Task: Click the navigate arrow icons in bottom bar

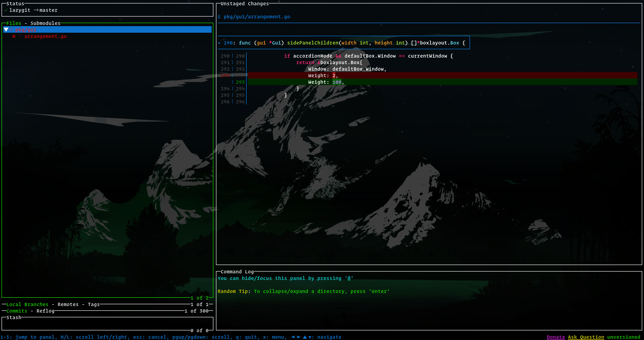Action: point(302,337)
